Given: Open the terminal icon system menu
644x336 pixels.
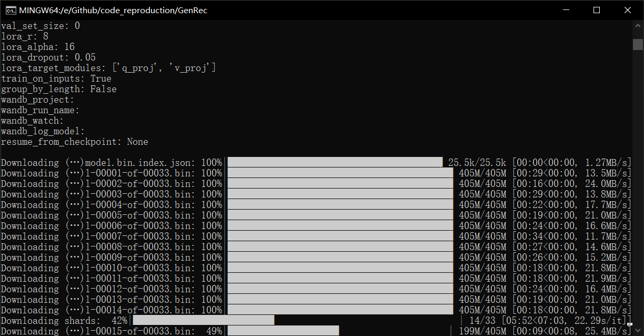Looking at the screenshot, I should pos(9,10).
